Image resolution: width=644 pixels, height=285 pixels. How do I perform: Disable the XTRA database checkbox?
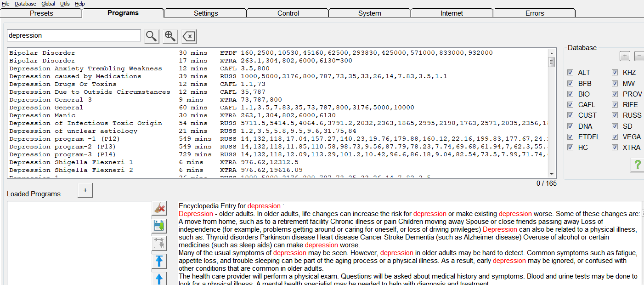pos(615,148)
